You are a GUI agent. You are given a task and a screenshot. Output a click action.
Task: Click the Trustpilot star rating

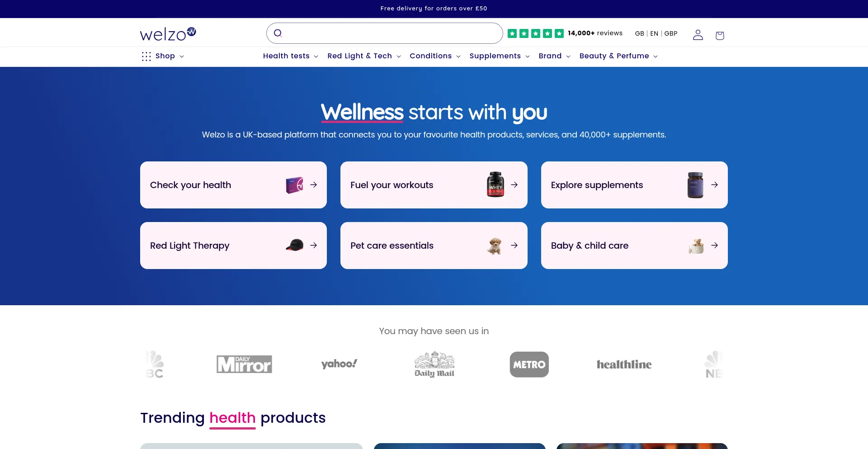point(536,33)
